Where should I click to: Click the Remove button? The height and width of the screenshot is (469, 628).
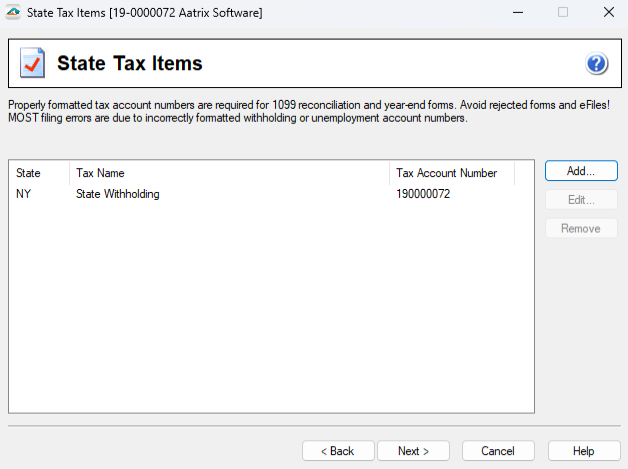pyautogui.click(x=581, y=228)
